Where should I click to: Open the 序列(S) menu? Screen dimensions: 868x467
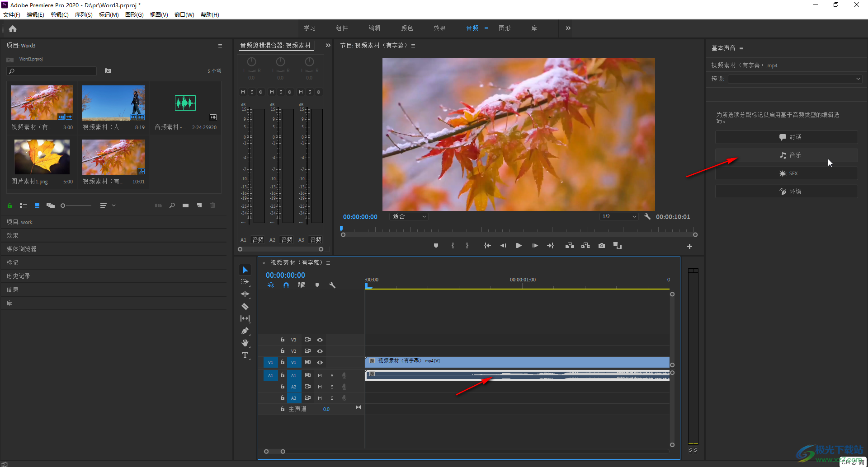tap(84, 15)
